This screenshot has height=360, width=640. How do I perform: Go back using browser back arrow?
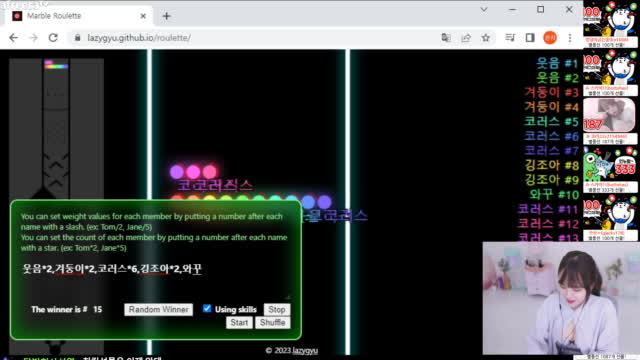13,38
